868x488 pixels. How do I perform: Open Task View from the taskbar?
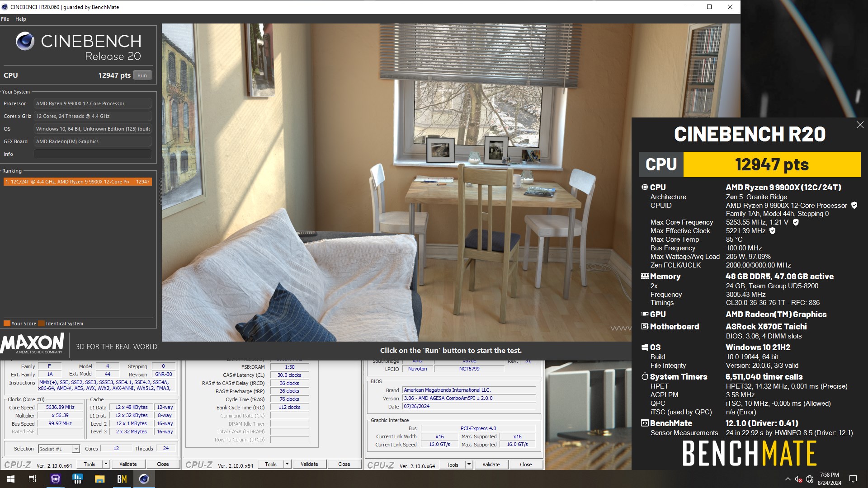(33, 479)
